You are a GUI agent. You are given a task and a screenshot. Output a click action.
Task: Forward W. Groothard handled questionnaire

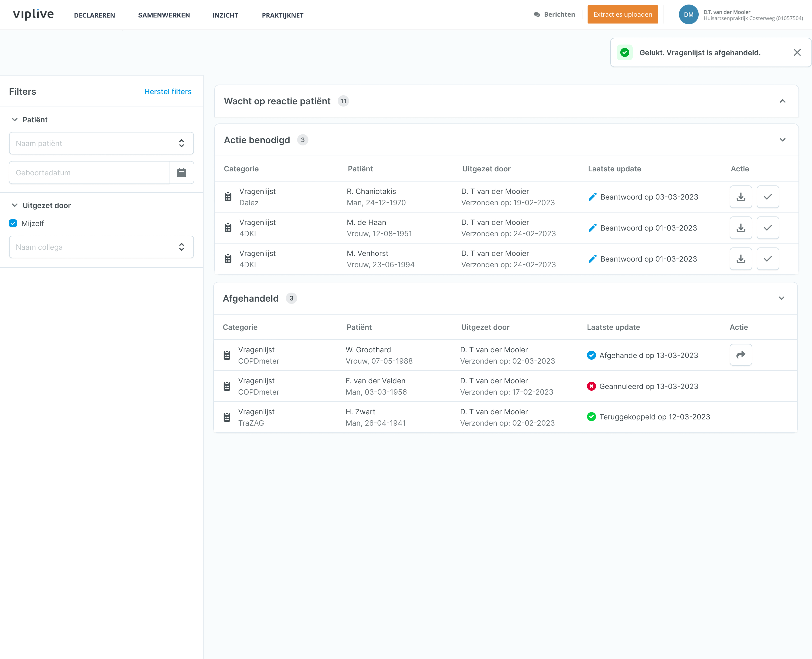(740, 355)
